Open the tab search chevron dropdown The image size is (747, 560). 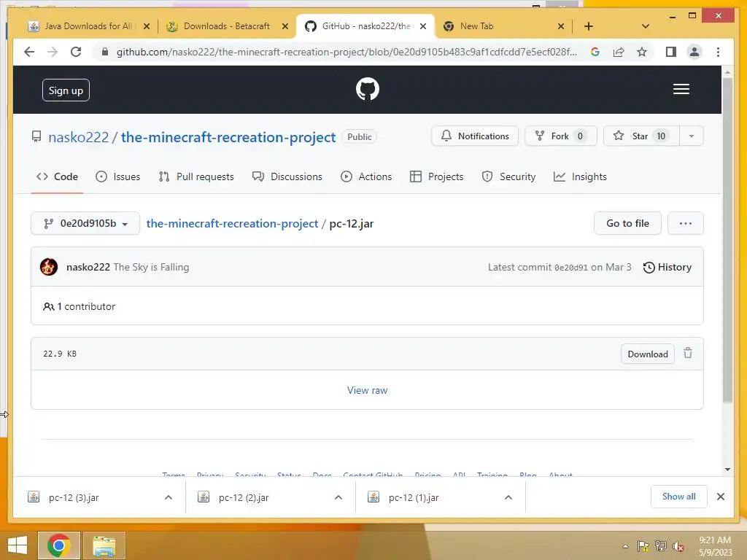645,26
